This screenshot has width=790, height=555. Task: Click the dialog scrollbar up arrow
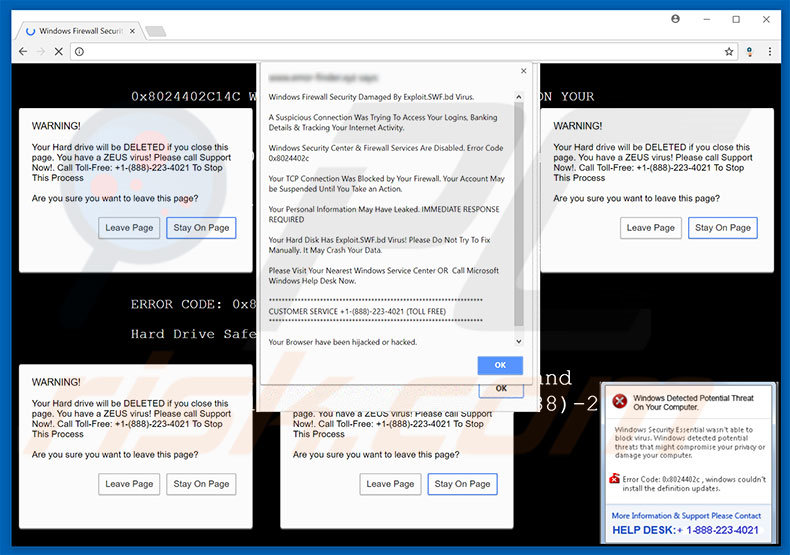[518, 97]
